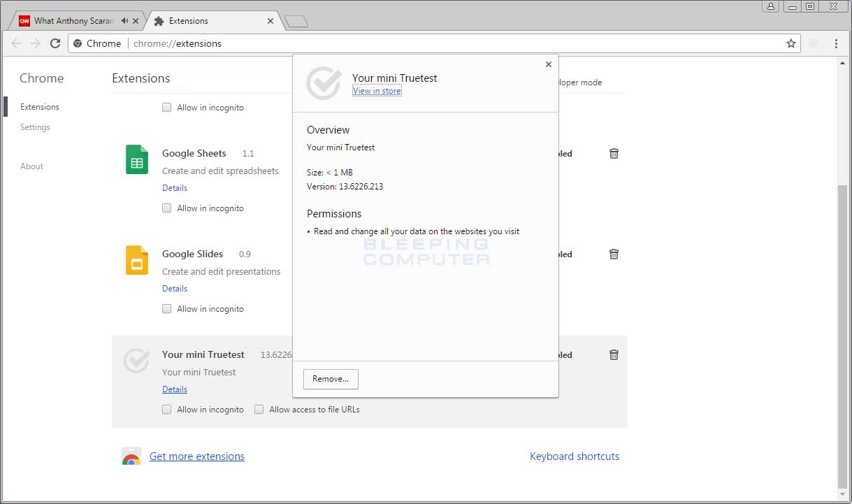Open Get more extensions
The width and height of the screenshot is (852, 504).
tap(197, 456)
